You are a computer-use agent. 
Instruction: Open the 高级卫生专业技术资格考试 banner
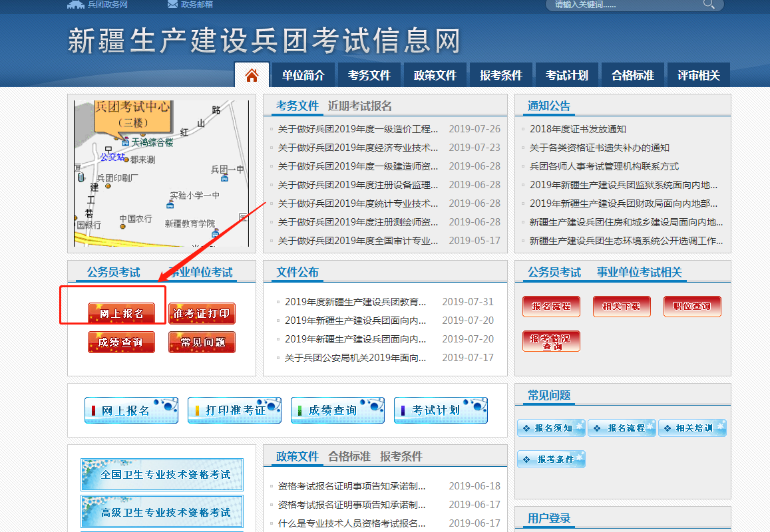[162, 512]
